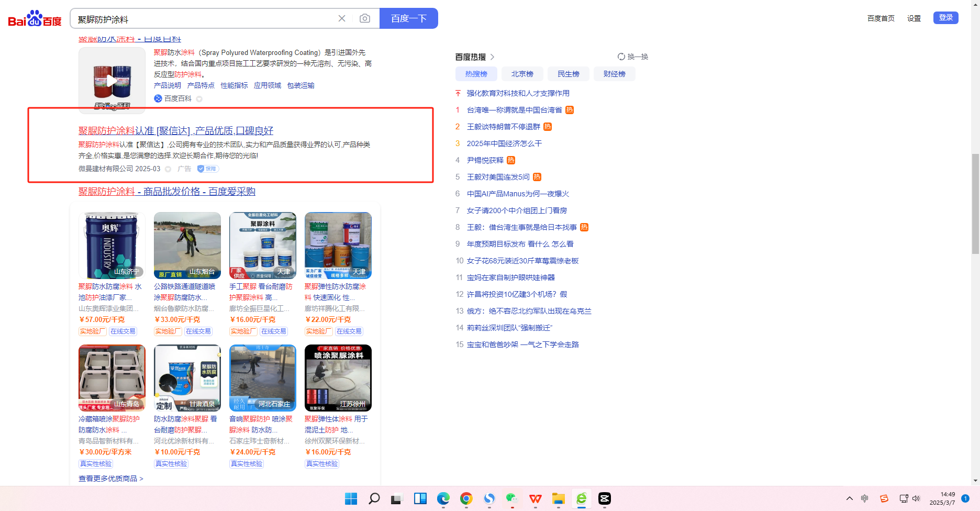Clear the search box with X icon

point(342,19)
